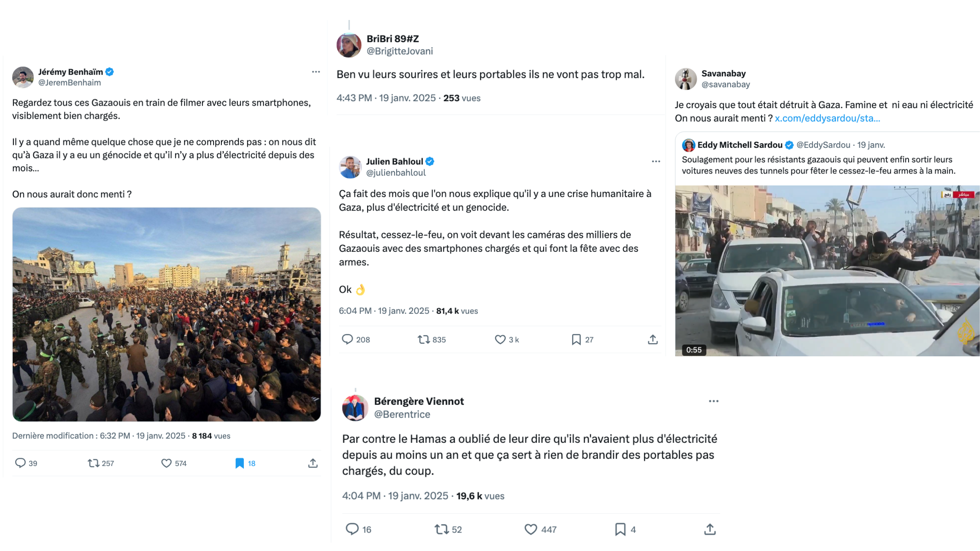Open the Gaza crowd photo in Benhaïm's tweet
Viewport: 980px width, 551px height.
[x=167, y=314]
